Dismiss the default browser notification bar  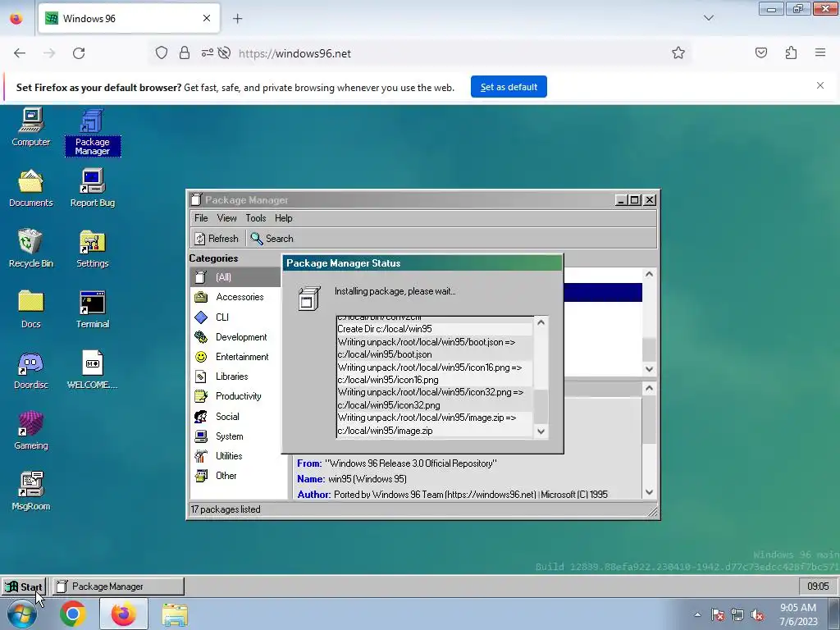pos(820,85)
